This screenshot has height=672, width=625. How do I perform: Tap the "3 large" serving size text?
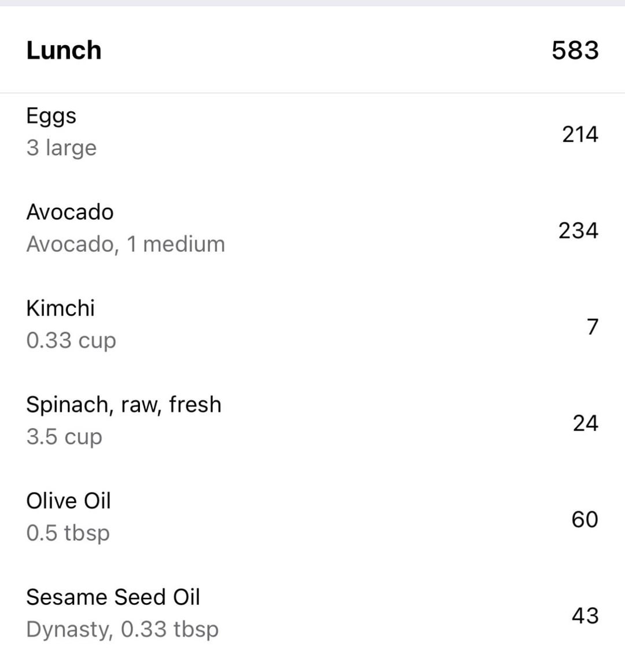click(x=61, y=148)
